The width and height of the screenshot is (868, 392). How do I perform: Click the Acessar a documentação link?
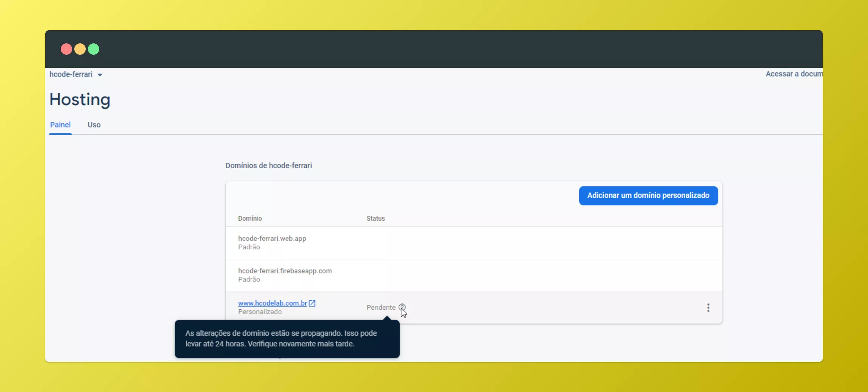coord(794,74)
